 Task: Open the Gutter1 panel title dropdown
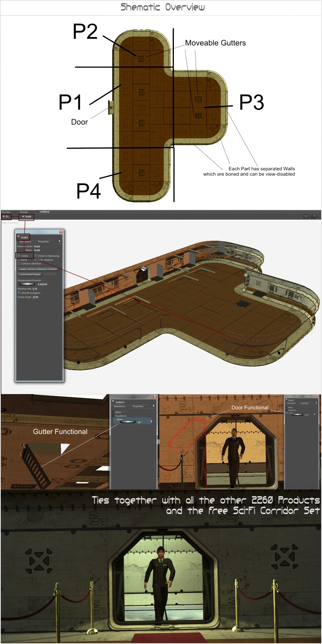(113, 401)
